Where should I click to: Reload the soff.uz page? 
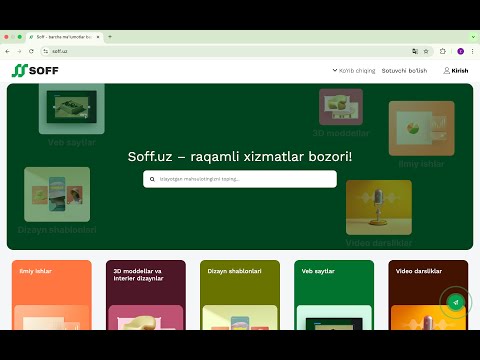point(31,51)
